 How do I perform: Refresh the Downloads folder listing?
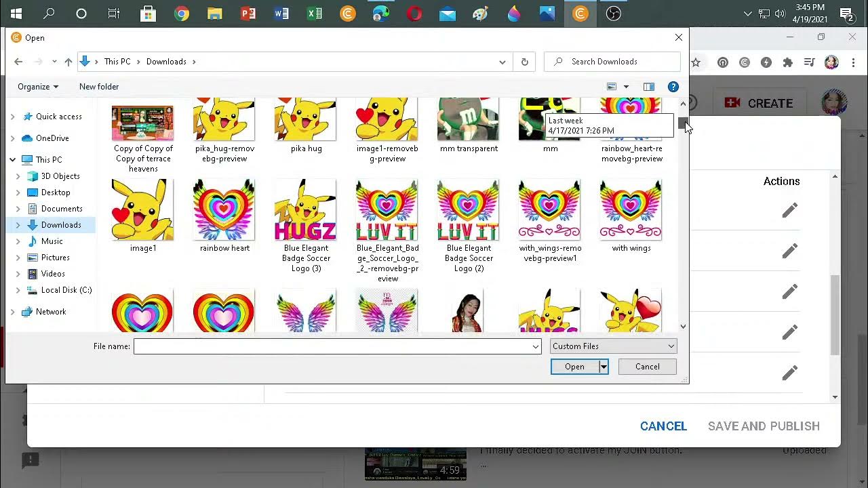[x=524, y=62]
